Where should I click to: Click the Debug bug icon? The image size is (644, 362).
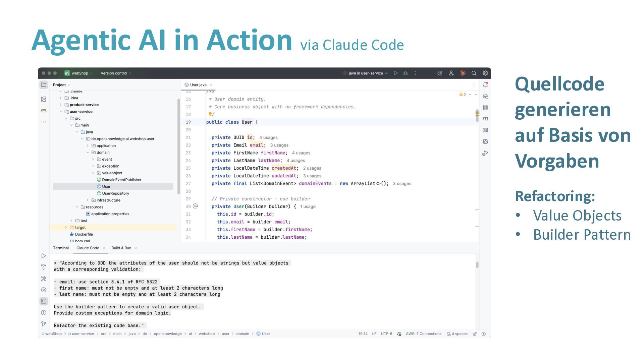[406, 73]
